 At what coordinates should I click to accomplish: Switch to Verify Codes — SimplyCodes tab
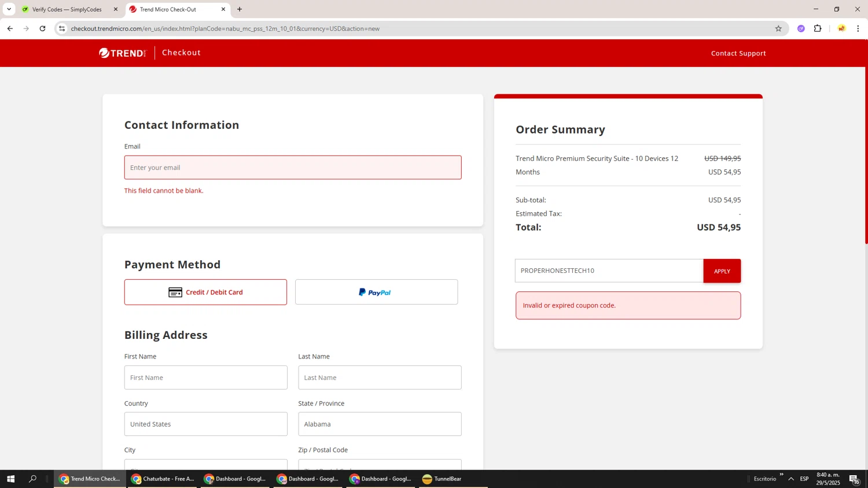67,9
